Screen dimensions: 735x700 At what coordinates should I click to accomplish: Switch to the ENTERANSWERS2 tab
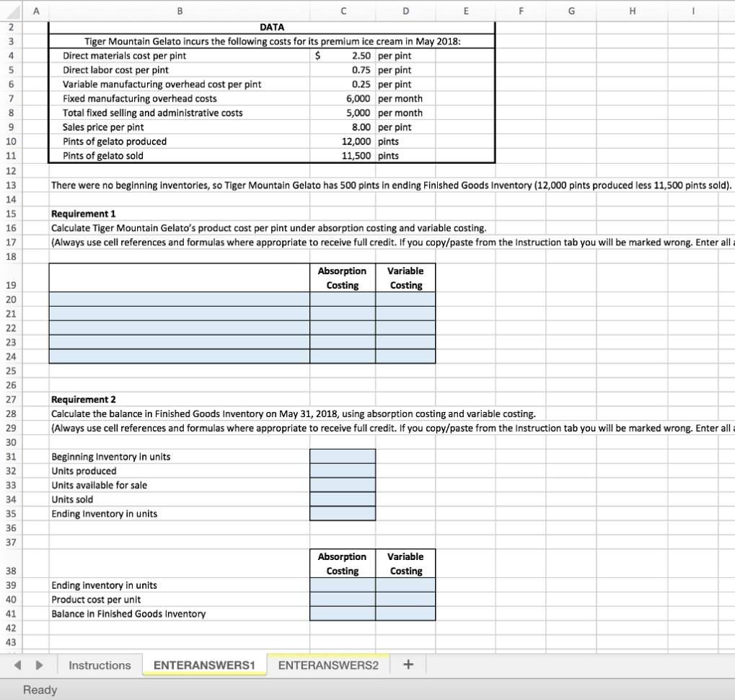(x=328, y=665)
